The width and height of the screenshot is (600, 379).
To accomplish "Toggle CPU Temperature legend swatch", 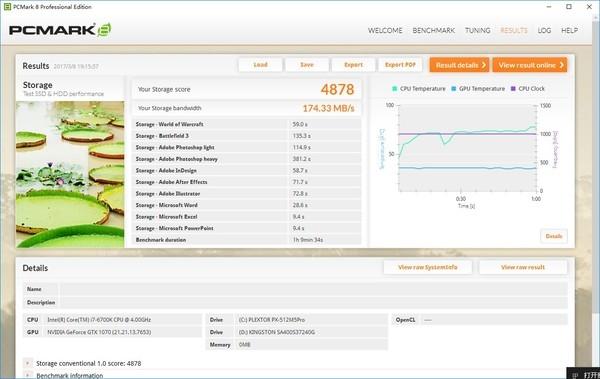I will 395,88.
